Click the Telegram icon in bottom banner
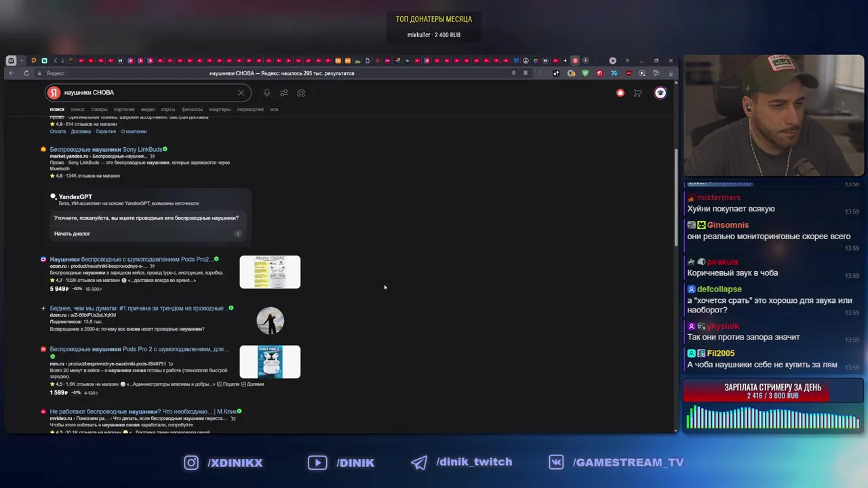Viewport: 868px width, 488px height. point(419,463)
